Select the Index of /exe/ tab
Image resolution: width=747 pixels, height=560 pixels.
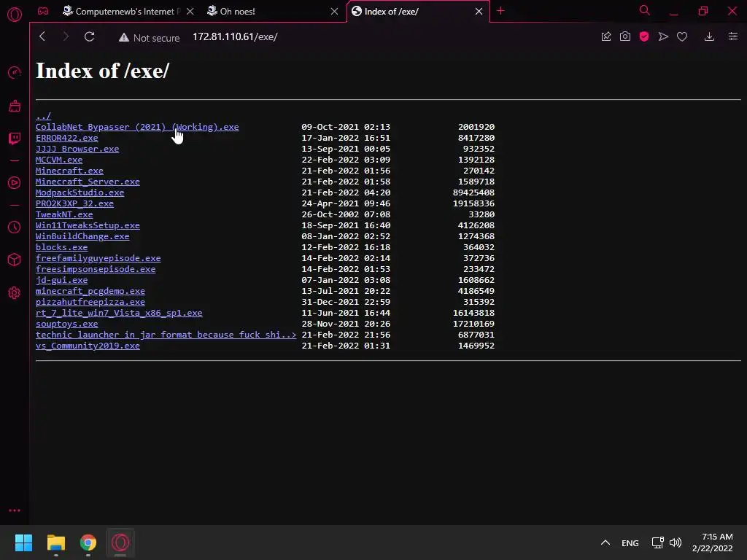pos(392,12)
